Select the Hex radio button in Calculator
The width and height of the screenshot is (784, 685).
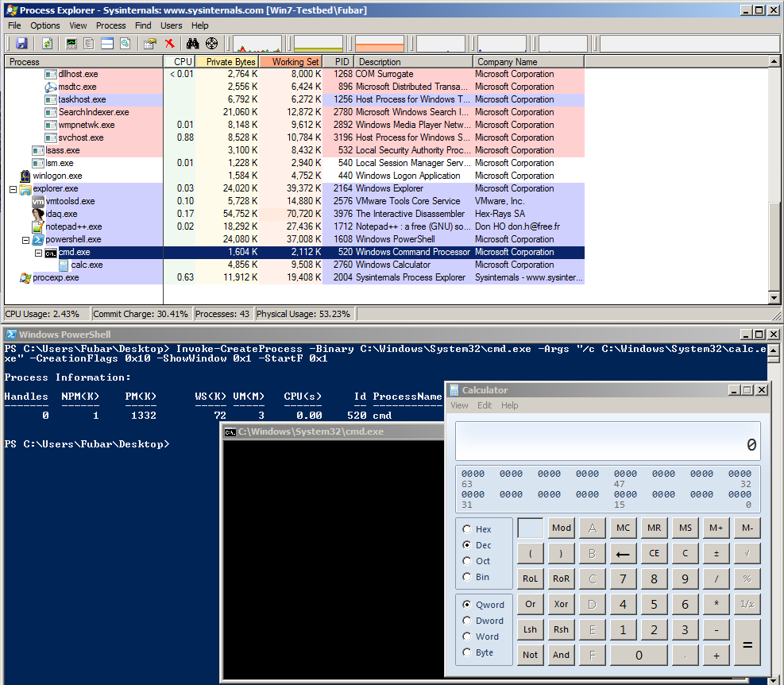[467, 529]
